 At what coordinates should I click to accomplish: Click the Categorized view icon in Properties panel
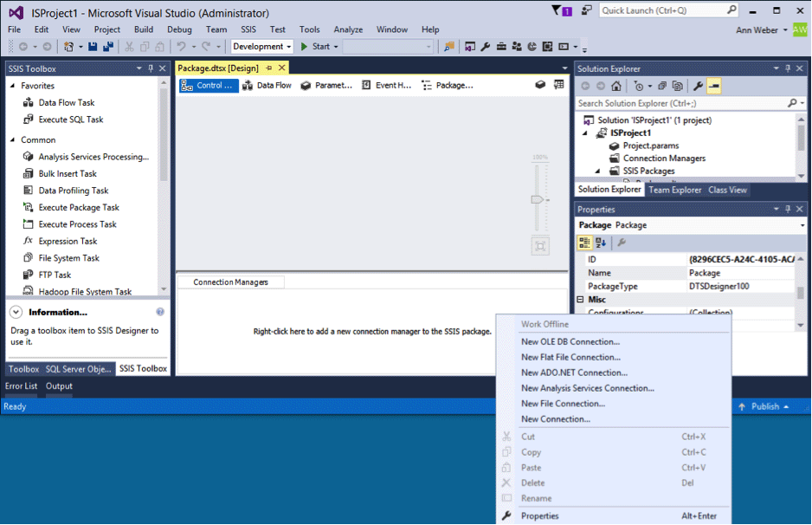click(x=584, y=243)
